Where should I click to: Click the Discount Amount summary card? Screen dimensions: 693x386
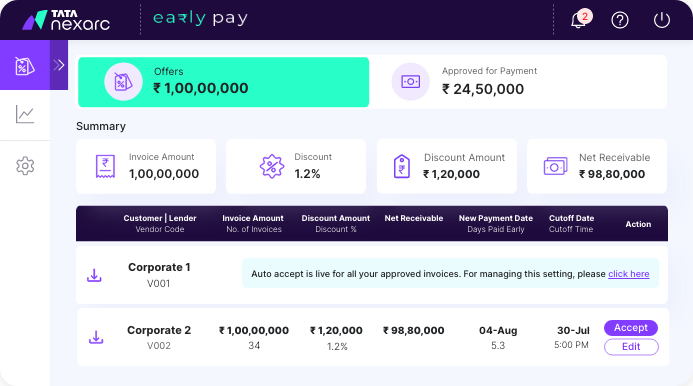pos(446,166)
